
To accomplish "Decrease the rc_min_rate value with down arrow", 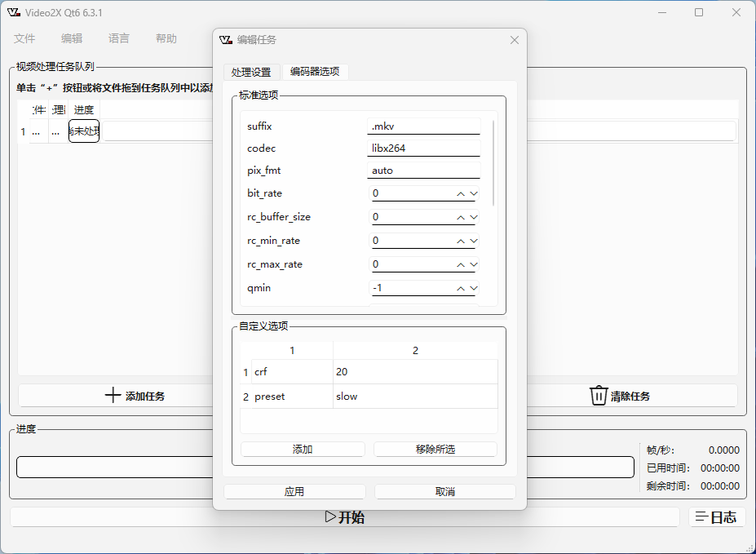I will coord(474,241).
